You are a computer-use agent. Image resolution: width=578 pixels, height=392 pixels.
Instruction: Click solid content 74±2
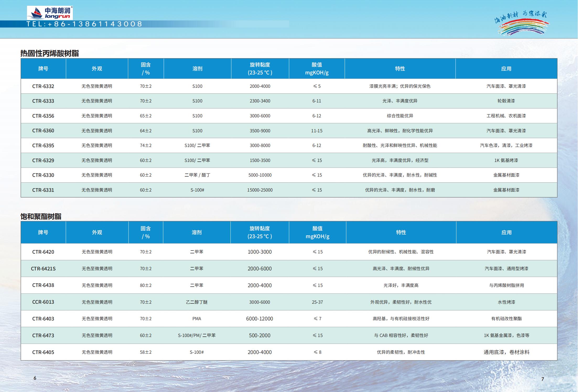pos(146,145)
